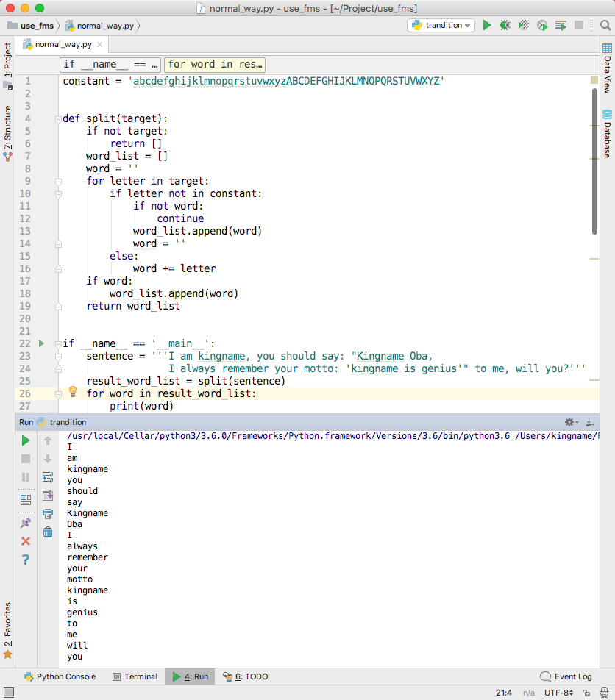Toggle soft-wrap in the Run console
Image resolution: width=615 pixels, height=700 pixels.
pos(48,477)
